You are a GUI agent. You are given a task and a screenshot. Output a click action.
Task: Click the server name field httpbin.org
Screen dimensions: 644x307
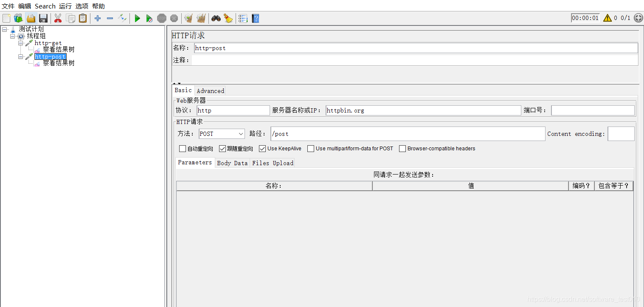point(423,110)
